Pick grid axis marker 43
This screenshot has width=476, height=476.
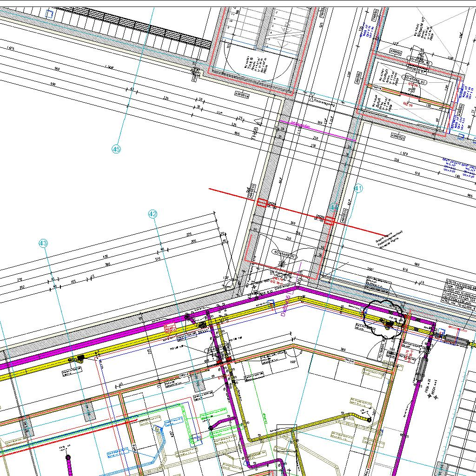(43, 243)
